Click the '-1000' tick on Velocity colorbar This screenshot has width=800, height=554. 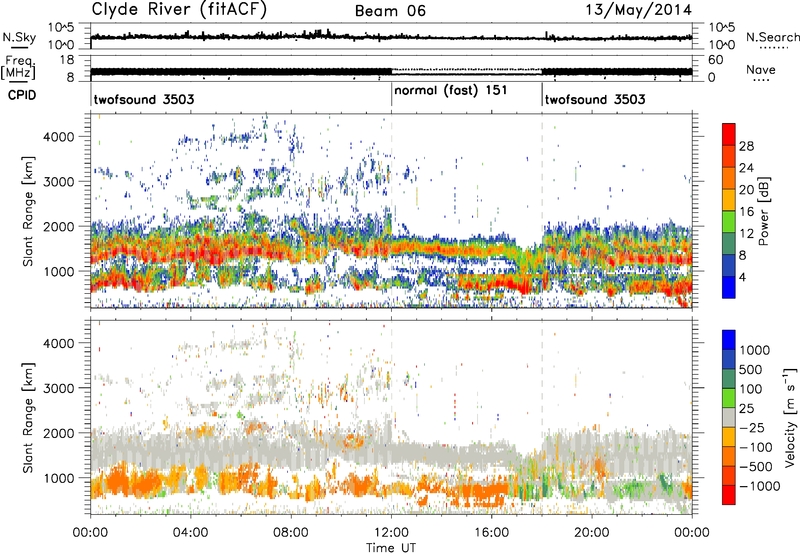759,486
